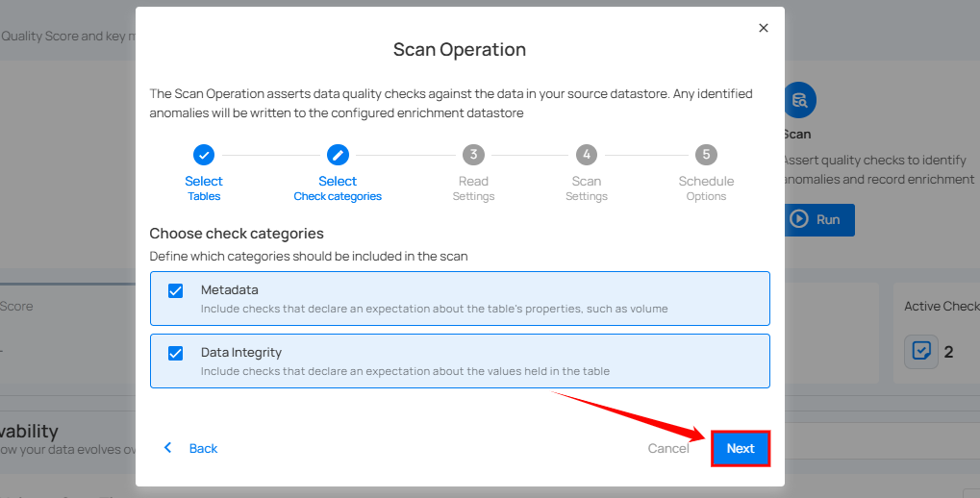Image resolution: width=980 pixels, height=498 pixels.
Task: Select the step 4 numbered circle
Action: pos(587,155)
